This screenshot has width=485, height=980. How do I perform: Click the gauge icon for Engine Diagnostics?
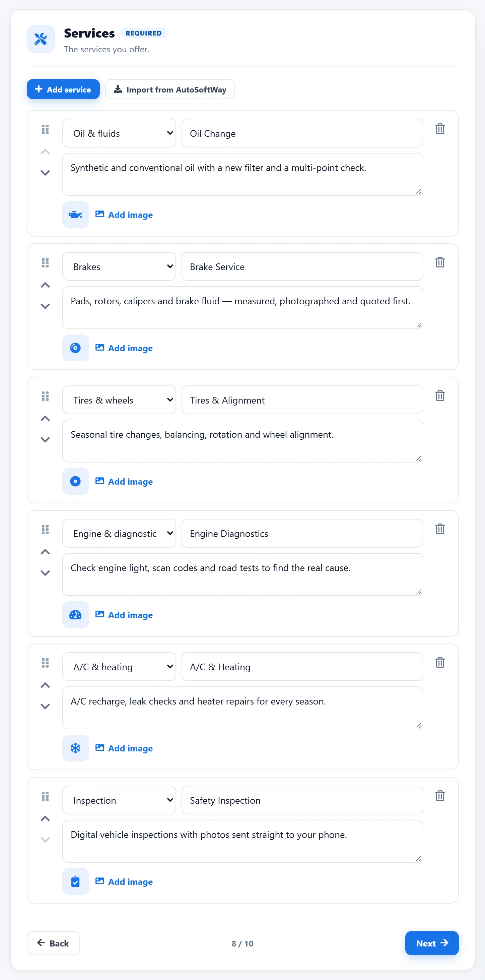(x=76, y=615)
